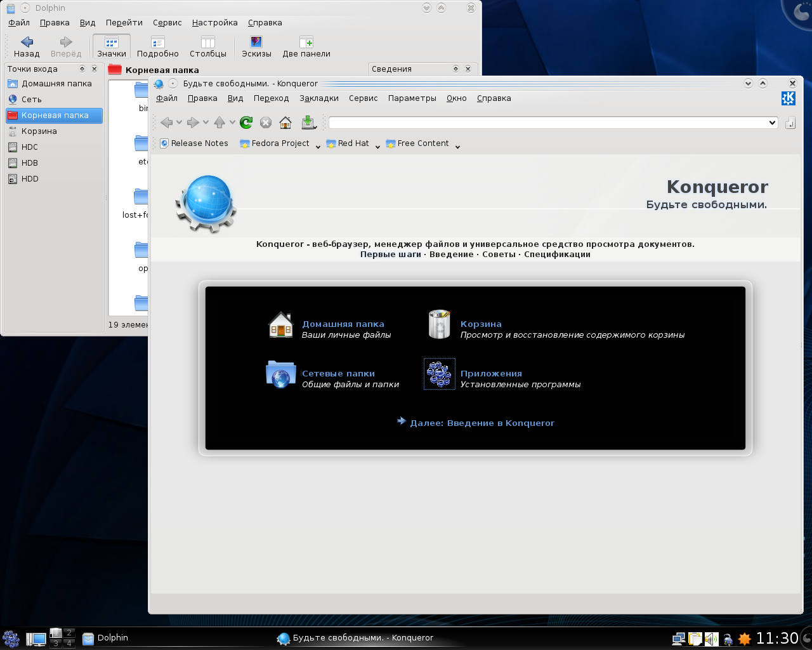The height and width of the screenshot is (650, 812).
Task: Click the Спецификации link
Action: pyautogui.click(x=557, y=255)
